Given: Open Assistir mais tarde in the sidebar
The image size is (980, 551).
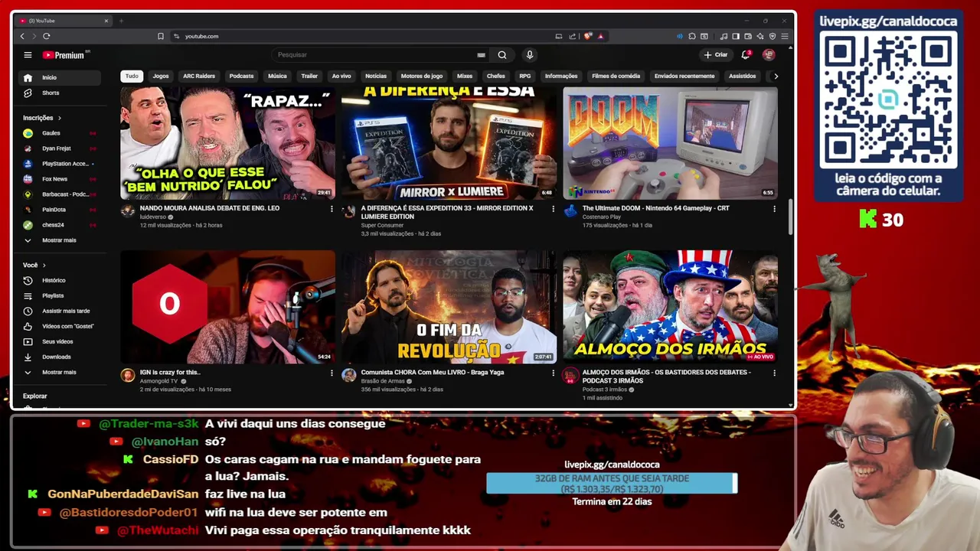Looking at the screenshot, I should click(60, 311).
